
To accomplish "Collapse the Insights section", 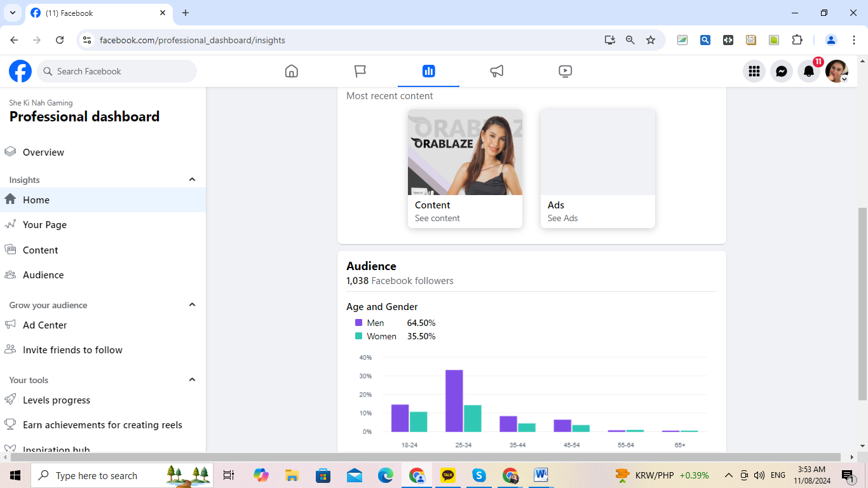I will point(192,180).
